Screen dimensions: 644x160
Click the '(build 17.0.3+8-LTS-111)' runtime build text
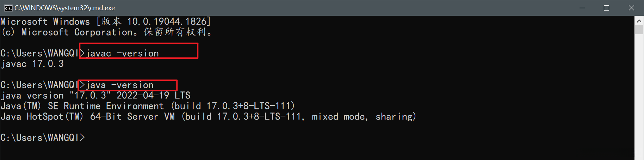(x=233, y=106)
